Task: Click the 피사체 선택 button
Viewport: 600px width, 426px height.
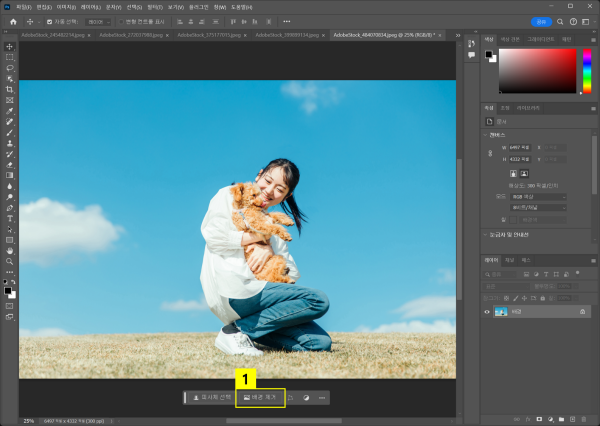Action: [x=211, y=397]
